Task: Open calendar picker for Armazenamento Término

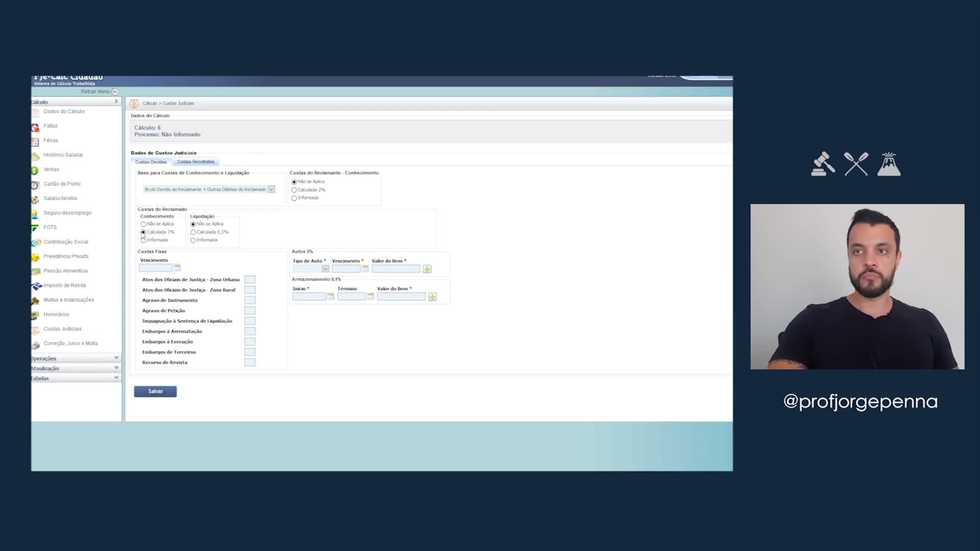Action: [x=371, y=296]
